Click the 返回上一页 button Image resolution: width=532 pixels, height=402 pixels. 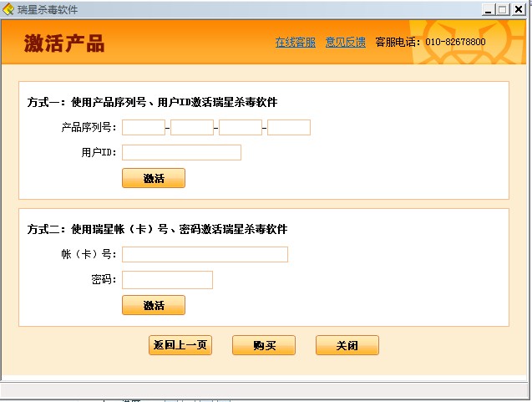pyautogui.click(x=180, y=345)
